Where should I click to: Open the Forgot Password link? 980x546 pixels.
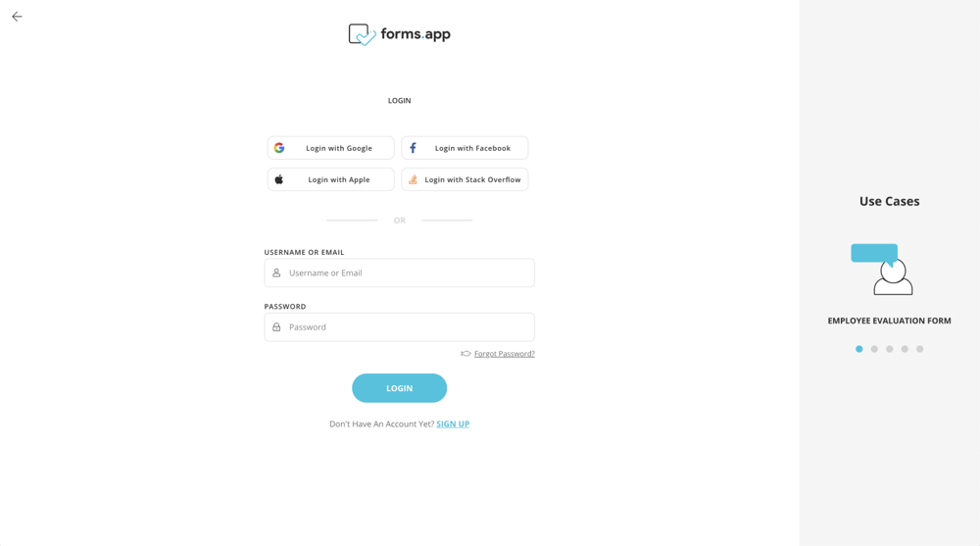tap(505, 354)
